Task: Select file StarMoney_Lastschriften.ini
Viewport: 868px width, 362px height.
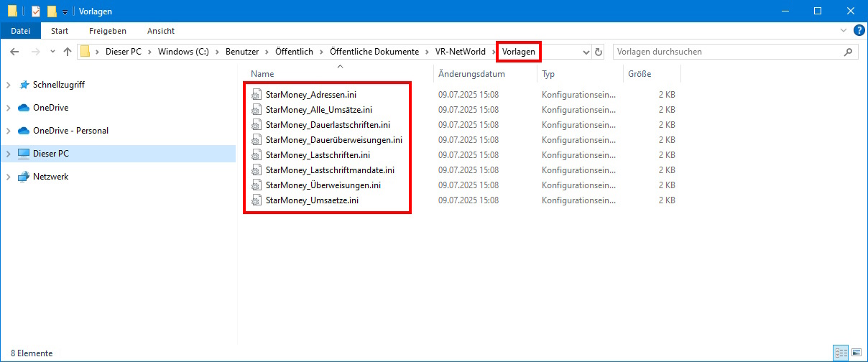Action: point(318,154)
